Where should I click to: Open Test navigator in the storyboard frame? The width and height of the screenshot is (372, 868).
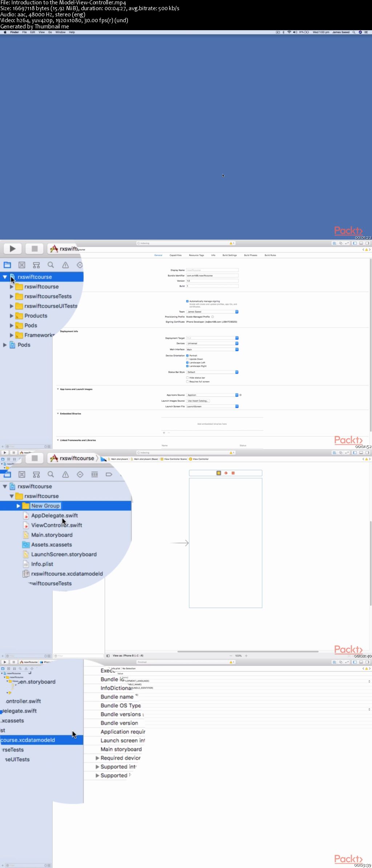click(80, 474)
